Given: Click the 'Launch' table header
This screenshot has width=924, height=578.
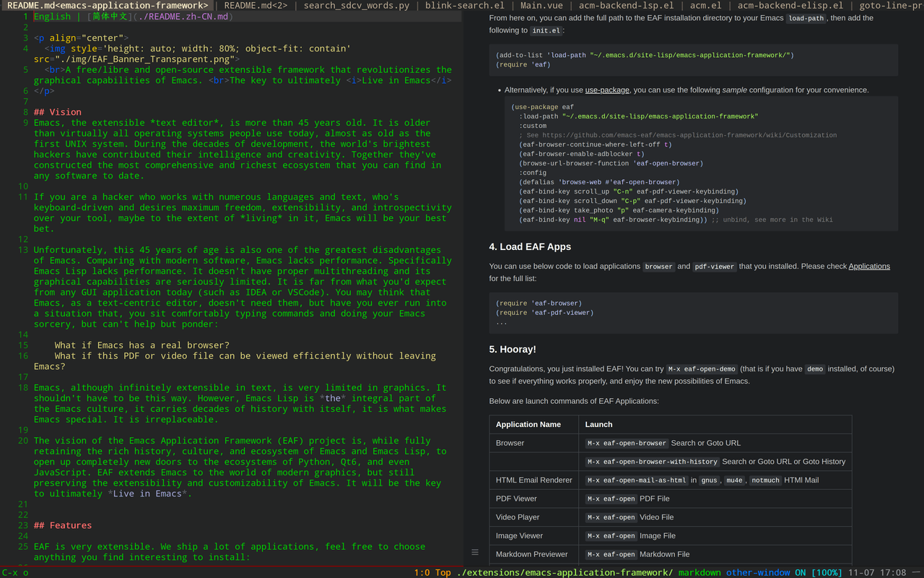Looking at the screenshot, I should click(598, 424).
